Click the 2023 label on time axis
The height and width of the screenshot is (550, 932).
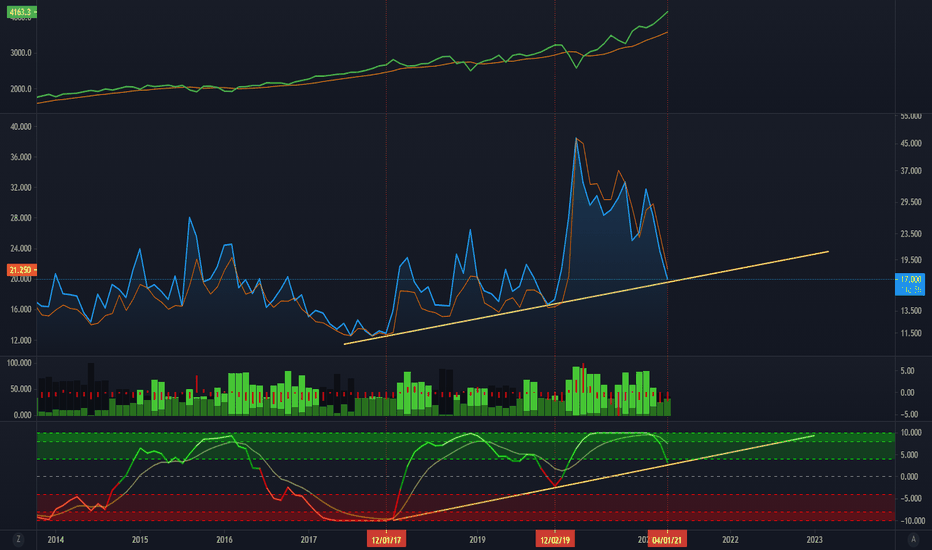pyautogui.click(x=814, y=540)
